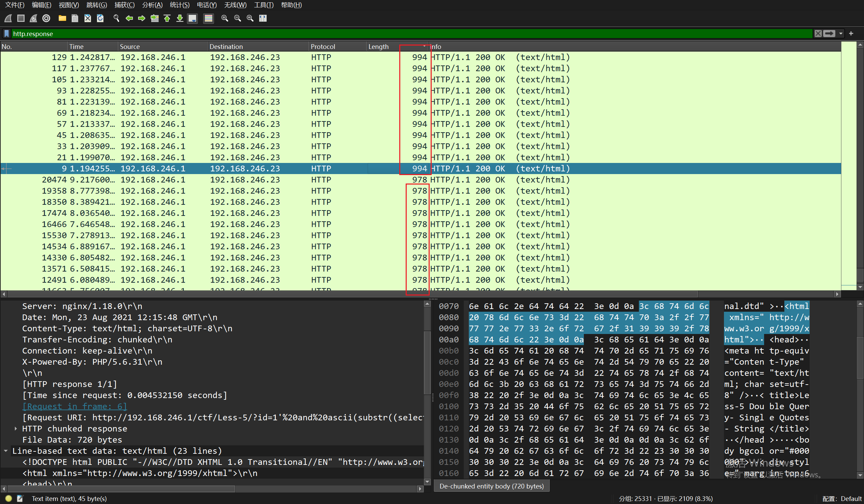Open the filter history dropdown arrow
The width and height of the screenshot is (864, 504).
(x=841, y=34)
